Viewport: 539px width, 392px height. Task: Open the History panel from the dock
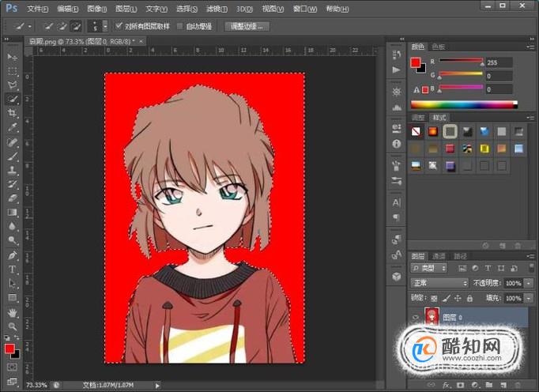click(x=396, y=54)
